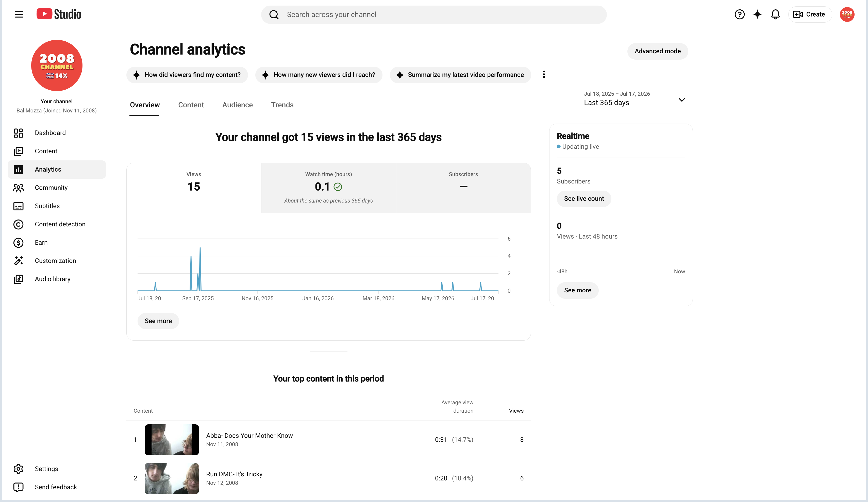Click the Send feedback label
Viewport: 868px width, 502px height.
(x=56, y=487)
